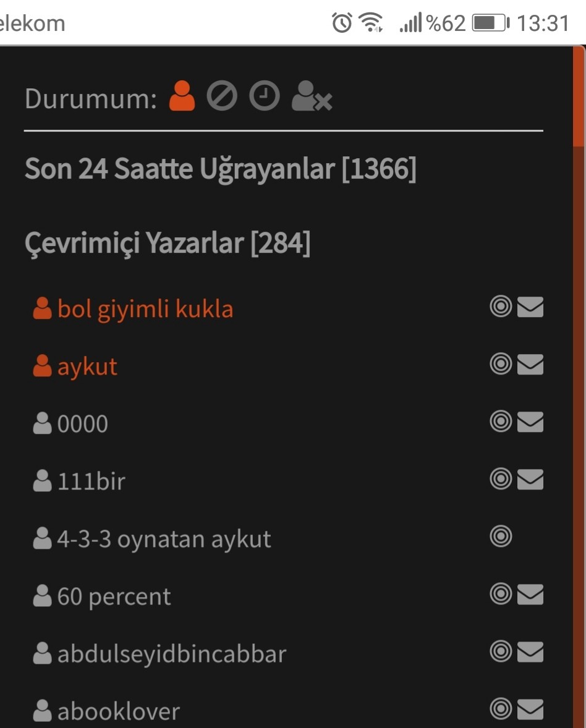Click the orange vertical scrollbar
The height and width of the screenshot is (728, 586).
point(579,98)
